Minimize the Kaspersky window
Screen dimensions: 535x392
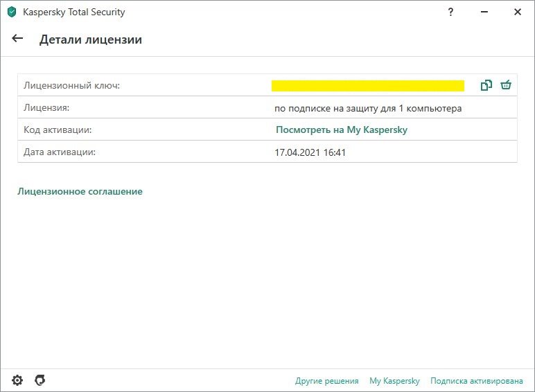pyautogui.click(x=484, y=12)
